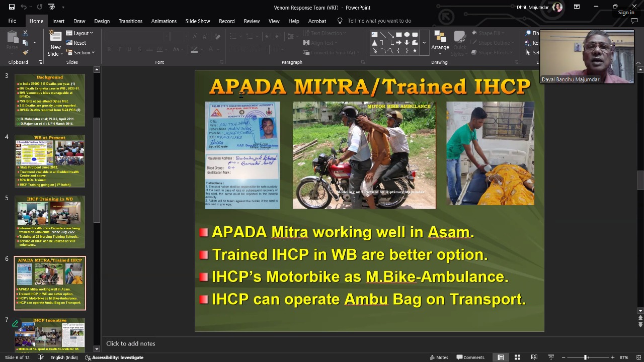The width and height of the screenshot is (644, 362).
Task: Undo the last action
Action: click(x=23, y=7)
